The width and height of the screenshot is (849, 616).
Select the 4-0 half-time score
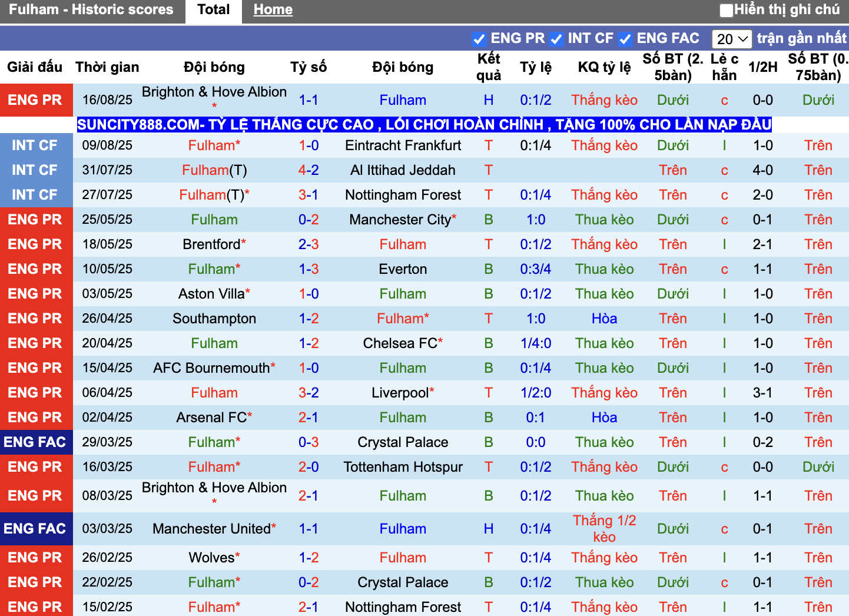pos(763,170)
